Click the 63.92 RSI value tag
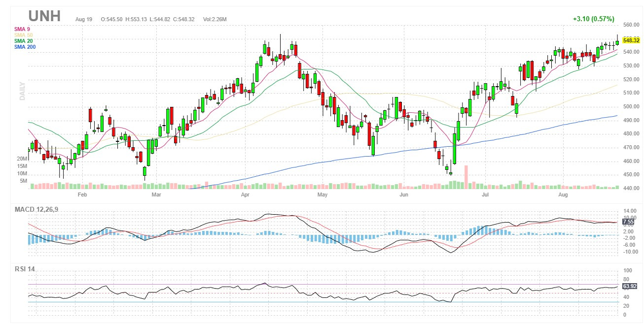The width and height of the screenshot is (644, 324). click(x=629, y=286)
